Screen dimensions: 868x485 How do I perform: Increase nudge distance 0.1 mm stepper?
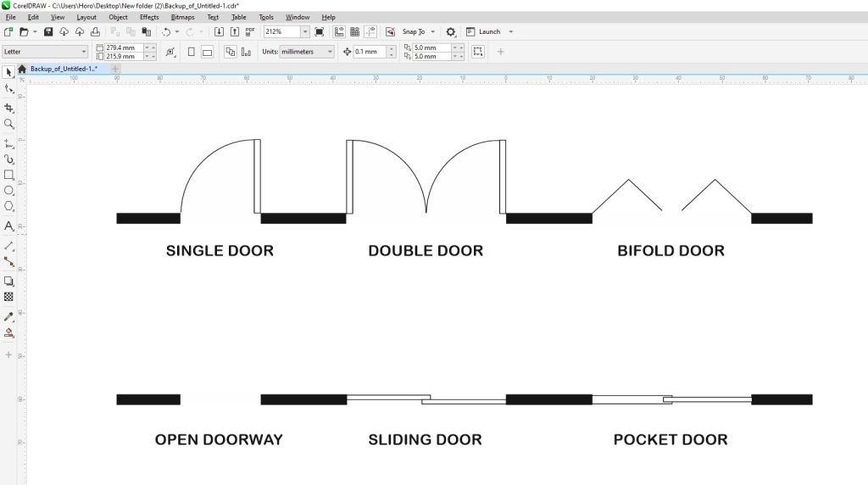(392, 48)
